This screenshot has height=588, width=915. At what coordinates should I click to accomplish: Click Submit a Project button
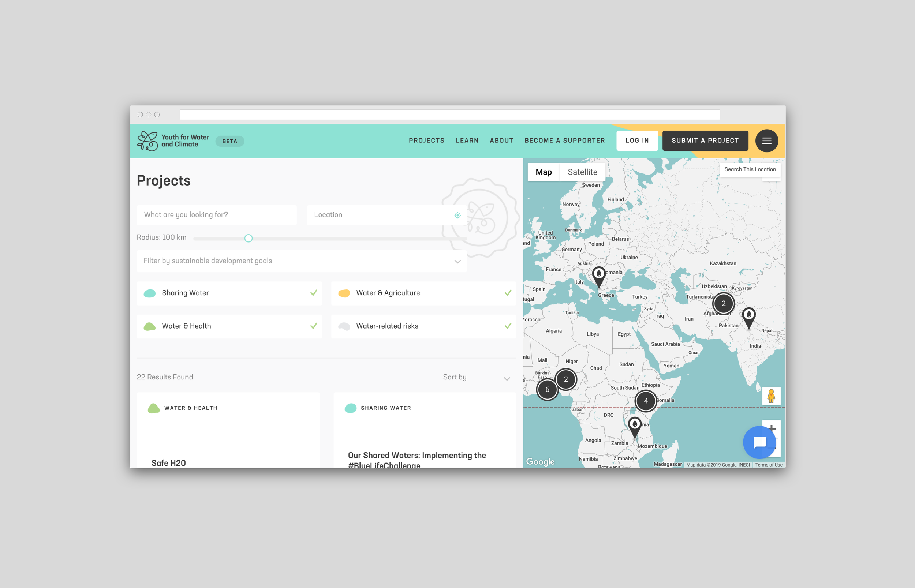(x=705, y=141)
